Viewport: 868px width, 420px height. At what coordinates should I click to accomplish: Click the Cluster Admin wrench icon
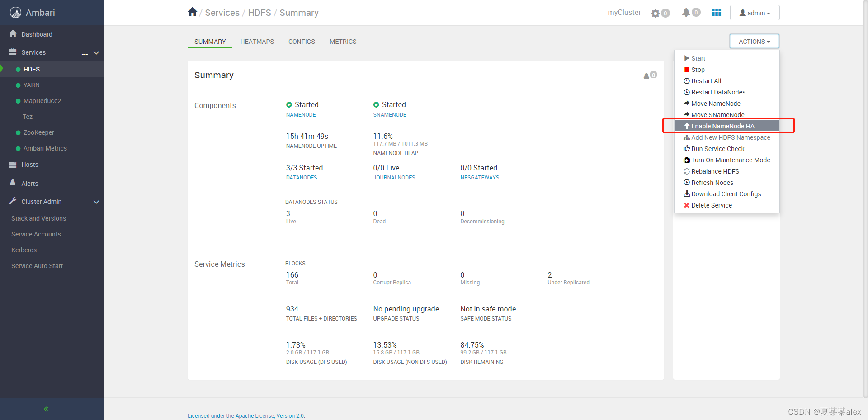click(x=13, y=201)
